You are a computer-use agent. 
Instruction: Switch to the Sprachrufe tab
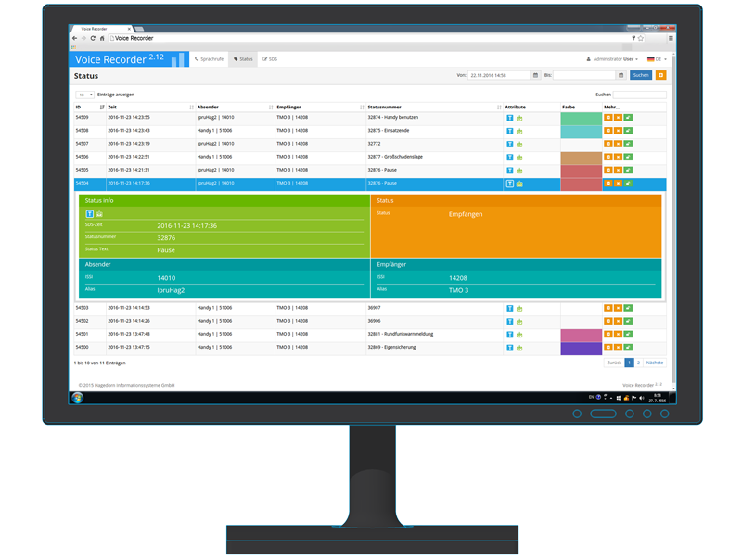click(210, 59)
